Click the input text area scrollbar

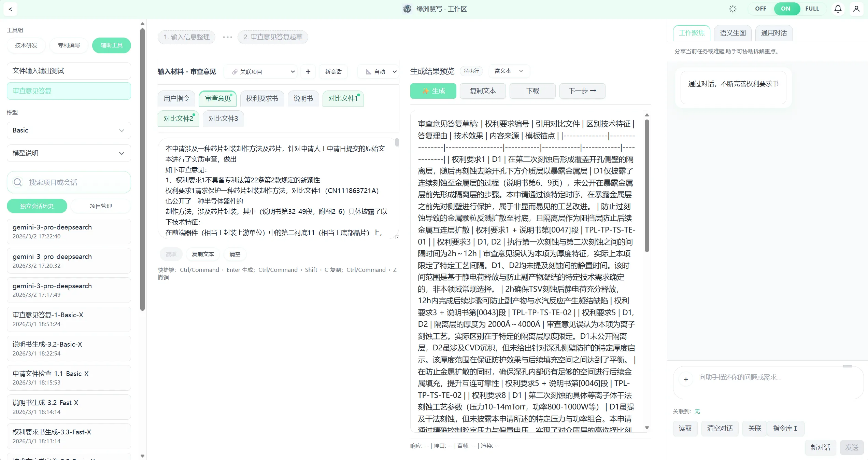point(397,142)
